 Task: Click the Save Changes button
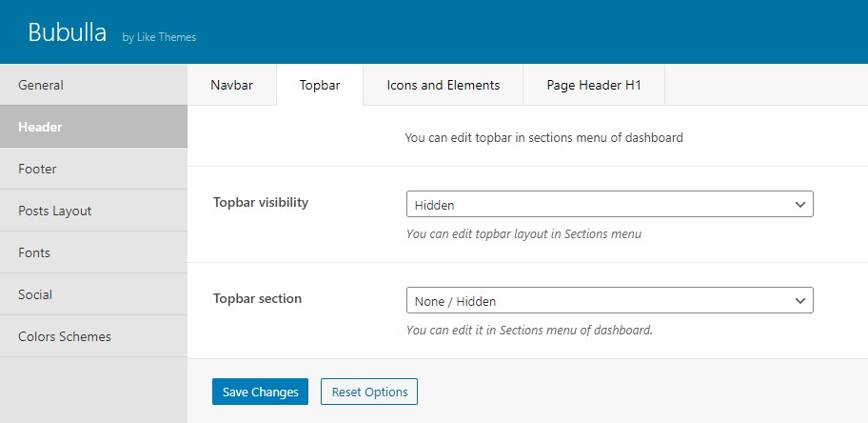point(260,392)
